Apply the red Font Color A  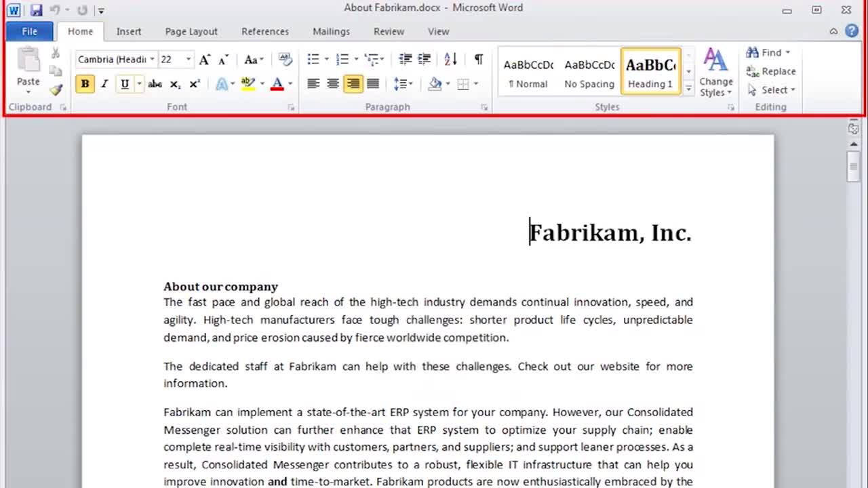277,84
